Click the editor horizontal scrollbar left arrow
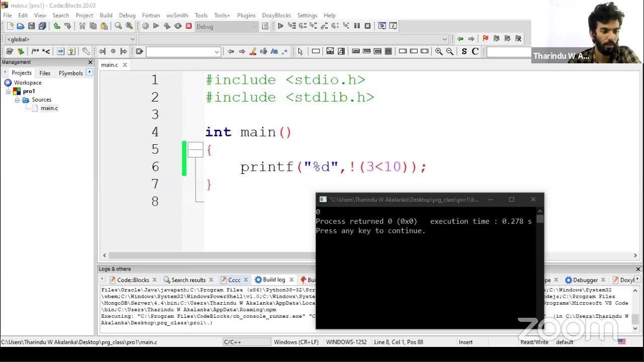 click(x=105, y=255)
